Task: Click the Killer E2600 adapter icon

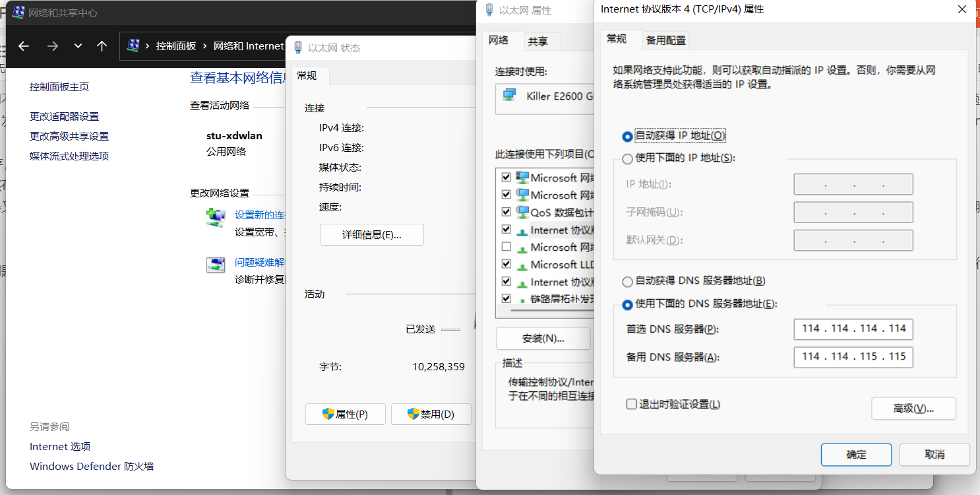Action: click(x=509, y=96)
